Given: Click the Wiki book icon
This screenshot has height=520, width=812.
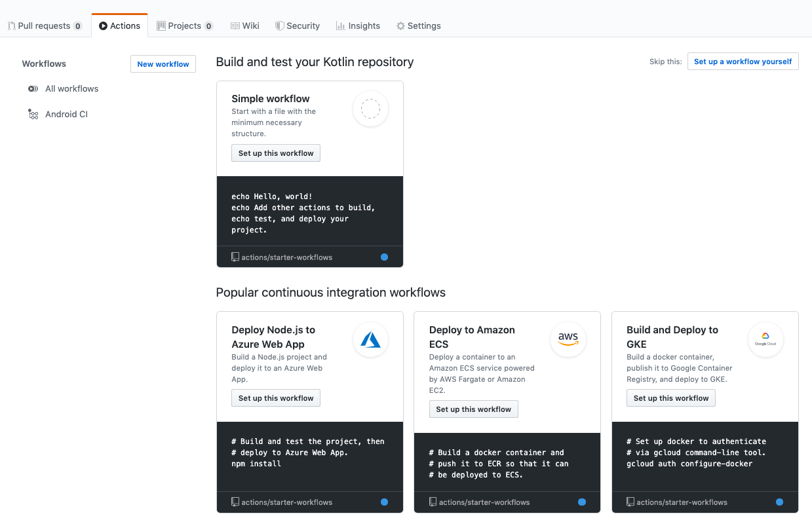Looking at the screenshot, I should point(235,26).
